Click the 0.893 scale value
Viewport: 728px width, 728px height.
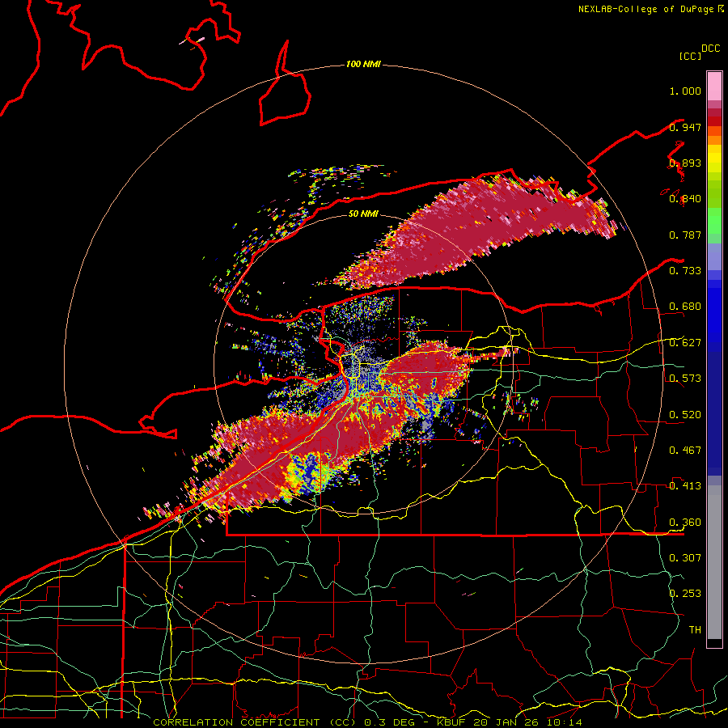685,163
